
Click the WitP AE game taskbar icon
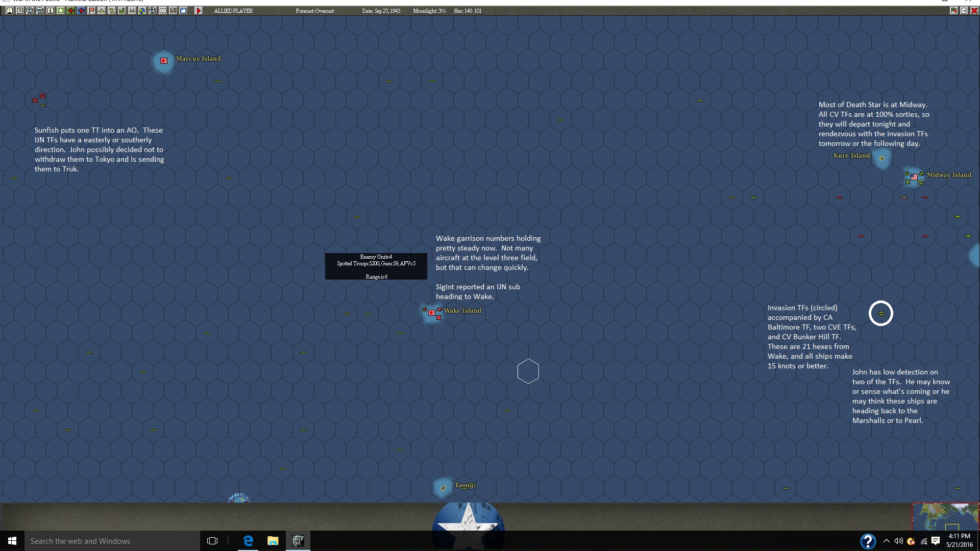coord(298,541)
